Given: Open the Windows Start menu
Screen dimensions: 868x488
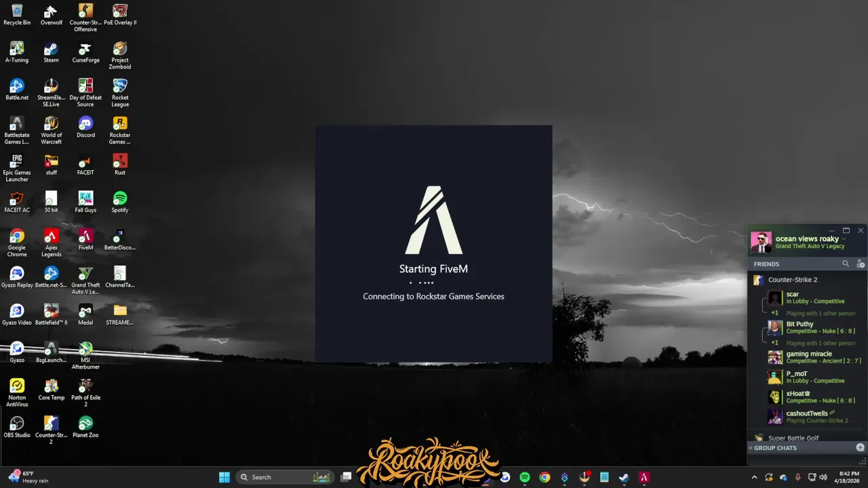Looking at the screenshot, I should pyautogui.click(x=224, y=477).
